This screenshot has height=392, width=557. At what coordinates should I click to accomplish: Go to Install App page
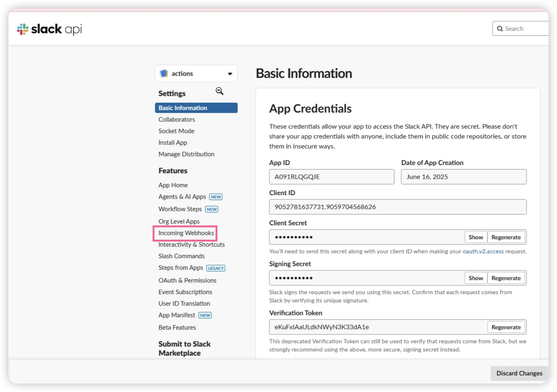[173, 143]
